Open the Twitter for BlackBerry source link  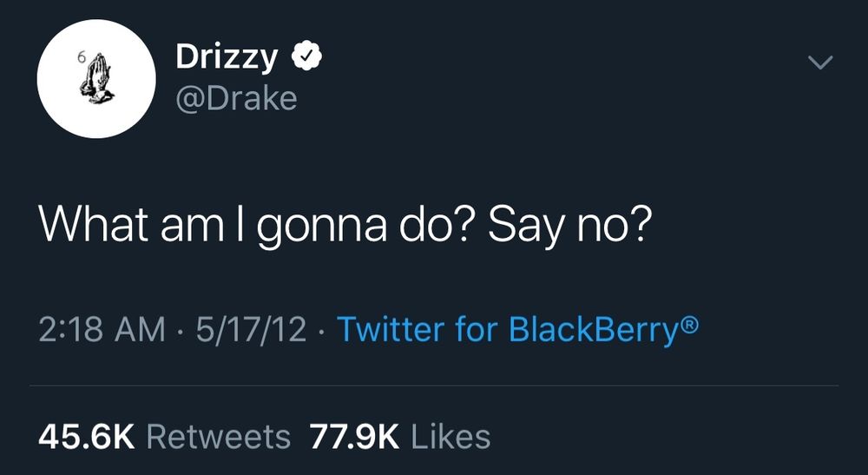517,329
